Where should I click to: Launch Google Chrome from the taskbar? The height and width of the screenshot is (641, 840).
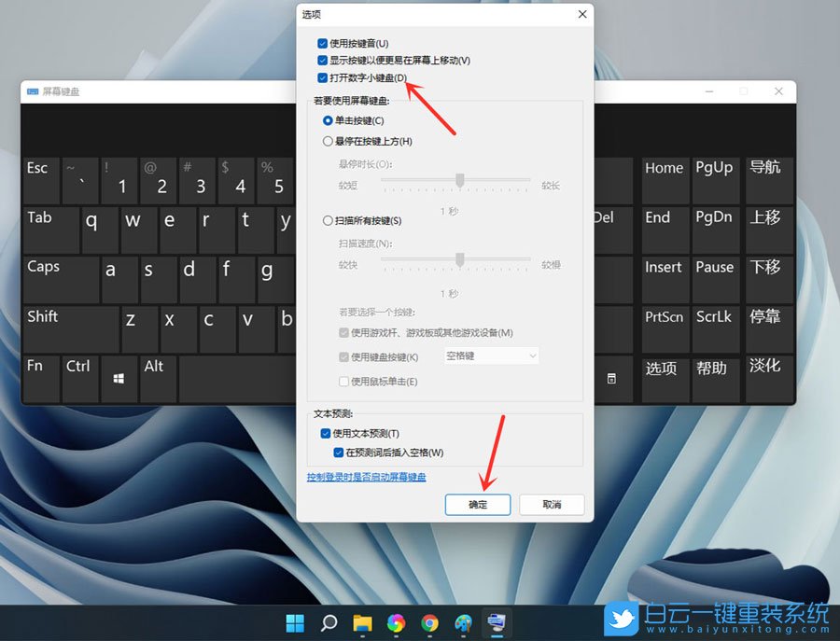coord(429,621)
